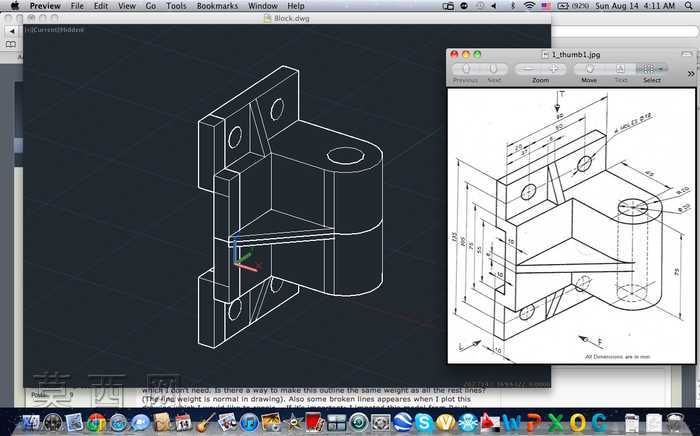Screen dimensions: 700x436
Task: Open iChat from the Dock
Action: click(140, 422)
